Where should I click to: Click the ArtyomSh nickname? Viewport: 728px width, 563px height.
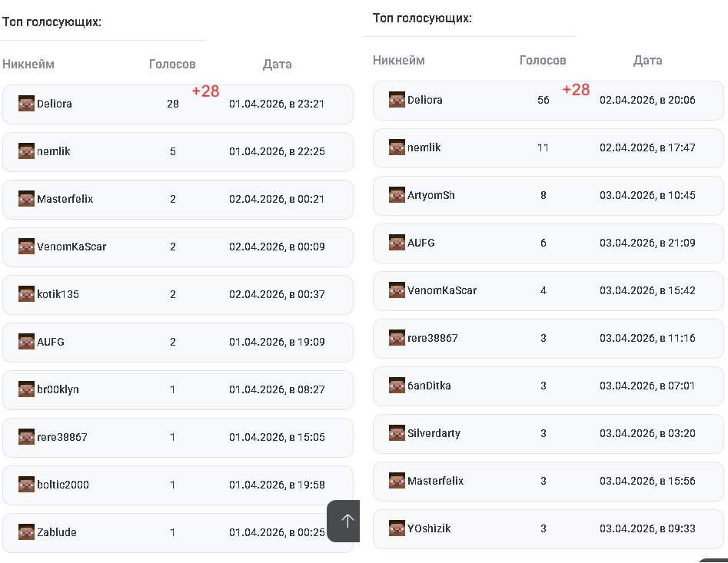430,195
